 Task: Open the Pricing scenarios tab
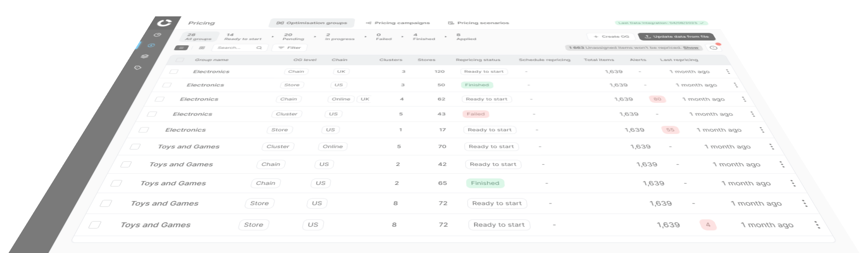coord(479,23)
